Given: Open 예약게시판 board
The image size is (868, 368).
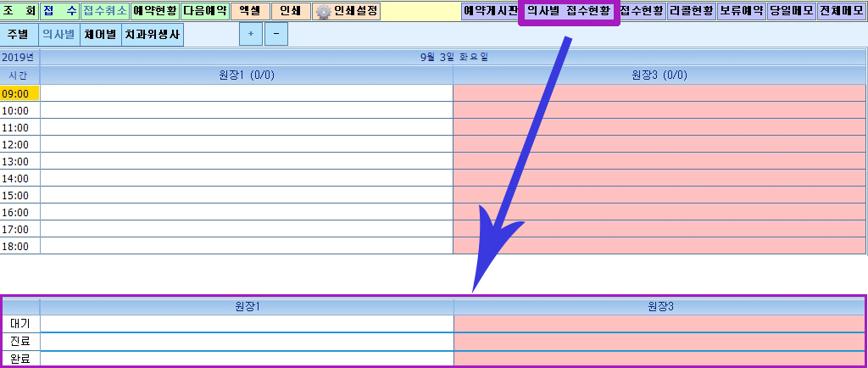Looking at the screenshot, I should [x=490, y=11].
